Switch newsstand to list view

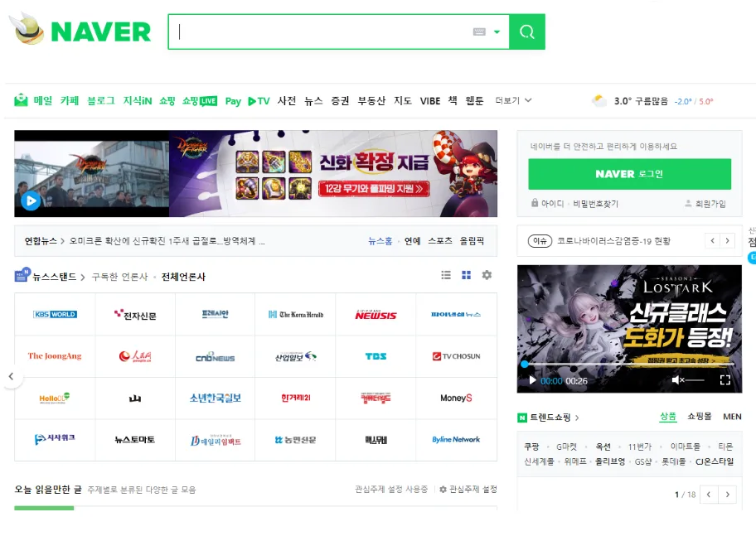[x=446, y=275]
